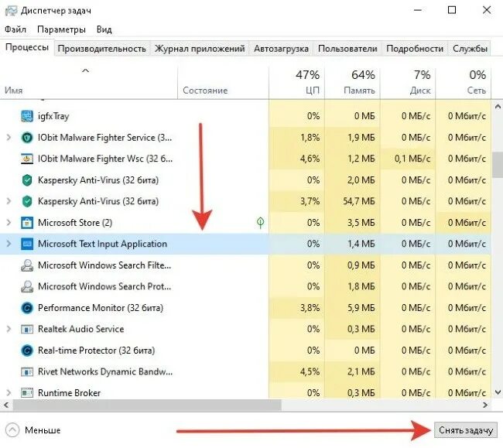
Task: Expand IObit Malware Fighter Service group
Action: [9, 138]
